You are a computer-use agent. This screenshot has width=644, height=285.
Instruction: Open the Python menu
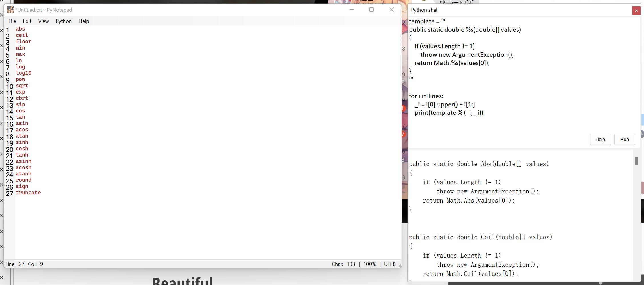tap(64, 21)
